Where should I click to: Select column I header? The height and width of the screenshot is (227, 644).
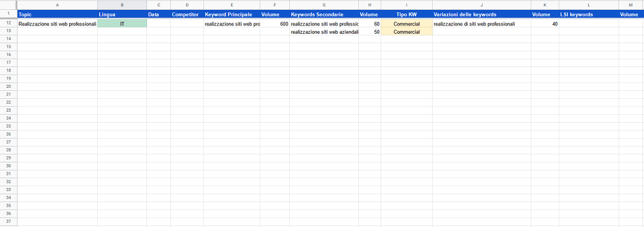406,4
